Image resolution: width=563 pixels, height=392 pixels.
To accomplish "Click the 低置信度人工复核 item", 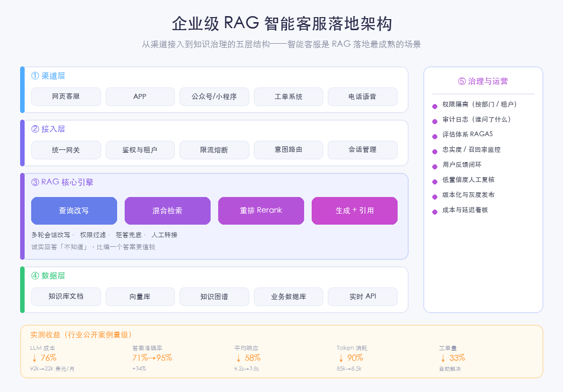I will click(468, 180).
